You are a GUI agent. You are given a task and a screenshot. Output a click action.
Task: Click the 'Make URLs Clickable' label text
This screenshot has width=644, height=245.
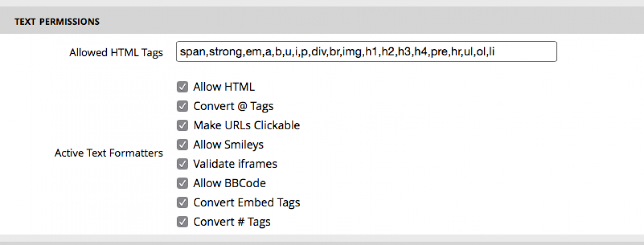246,125
